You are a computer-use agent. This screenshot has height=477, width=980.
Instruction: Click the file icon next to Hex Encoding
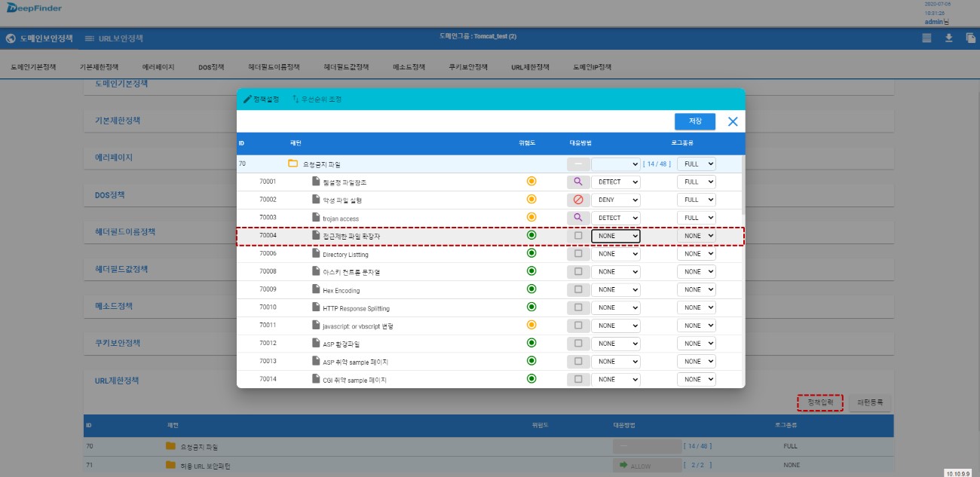pyautogui.click(x=316, y=289)
